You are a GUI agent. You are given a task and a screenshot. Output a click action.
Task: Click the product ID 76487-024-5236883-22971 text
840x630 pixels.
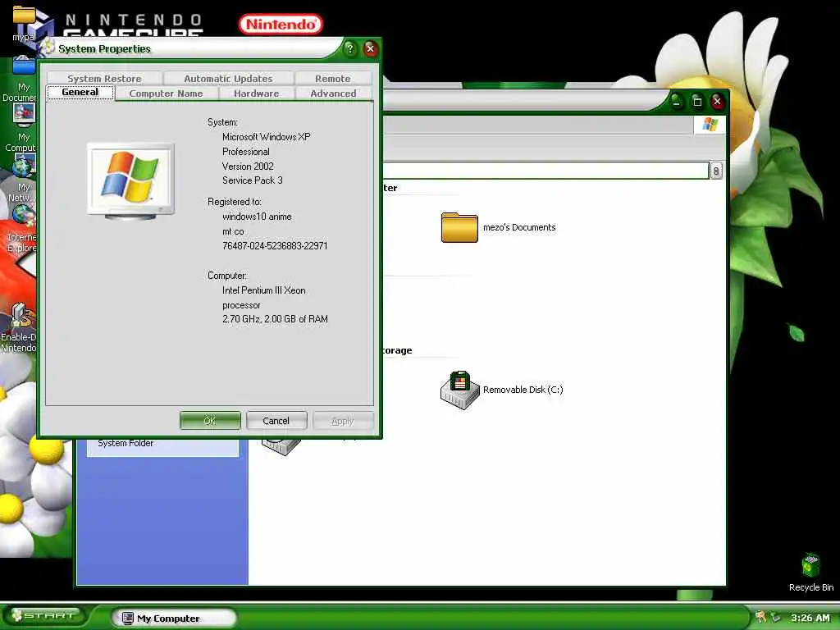point(275,246)
